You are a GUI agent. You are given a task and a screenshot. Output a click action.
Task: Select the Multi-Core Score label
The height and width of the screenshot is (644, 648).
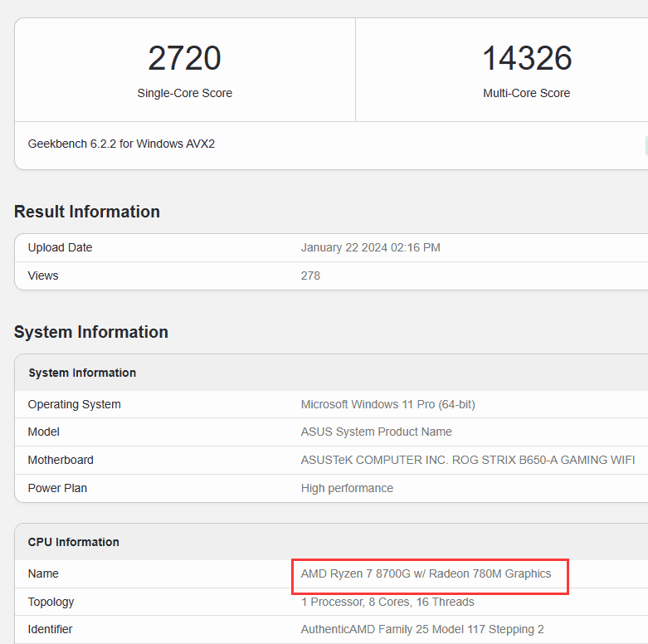coord(527,93)
